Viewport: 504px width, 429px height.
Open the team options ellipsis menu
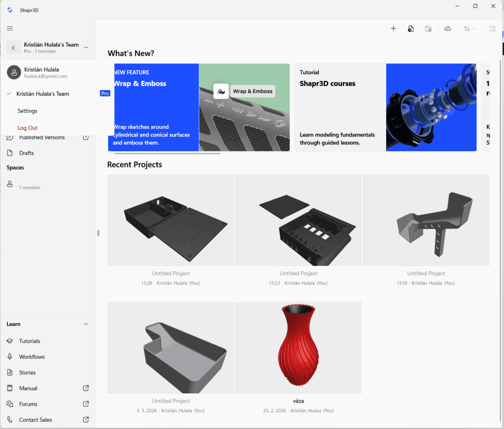click(x=86, y=47)
